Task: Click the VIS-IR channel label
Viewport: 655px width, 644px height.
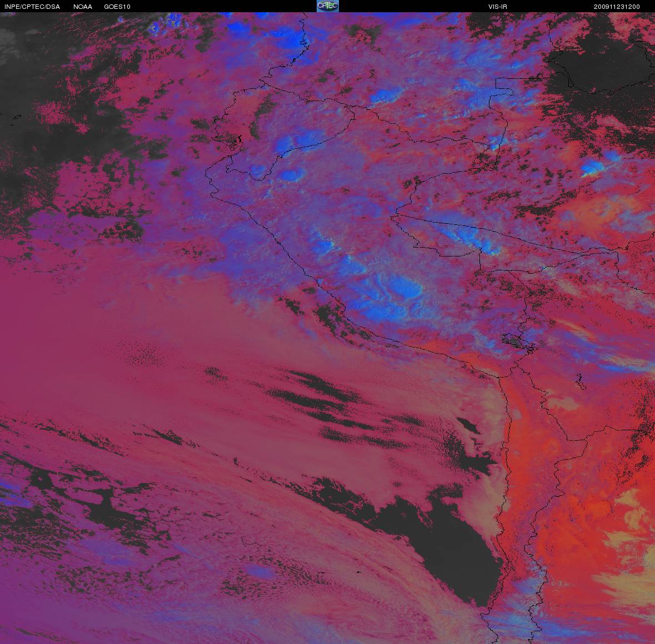Action: click(498, 7)
